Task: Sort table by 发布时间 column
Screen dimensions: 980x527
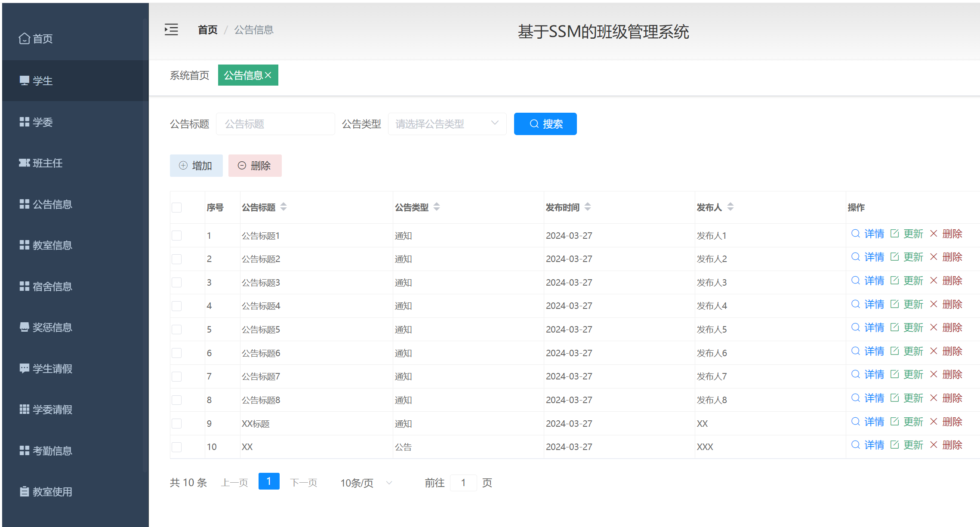Action: tap(589, 207)
